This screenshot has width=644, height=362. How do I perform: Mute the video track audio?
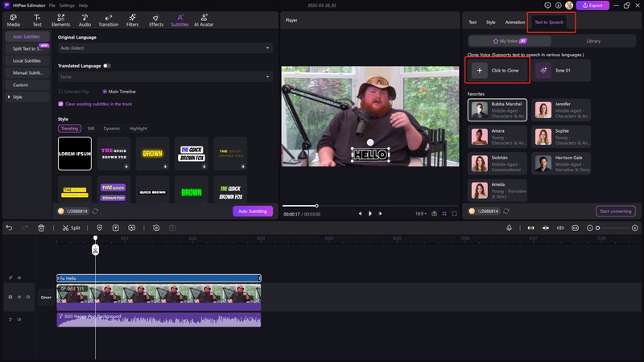(27, 297)
